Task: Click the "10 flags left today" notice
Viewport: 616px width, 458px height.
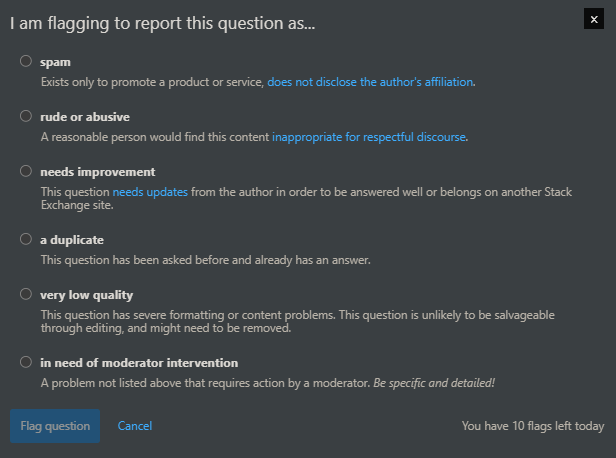Action: pos(533,426)
